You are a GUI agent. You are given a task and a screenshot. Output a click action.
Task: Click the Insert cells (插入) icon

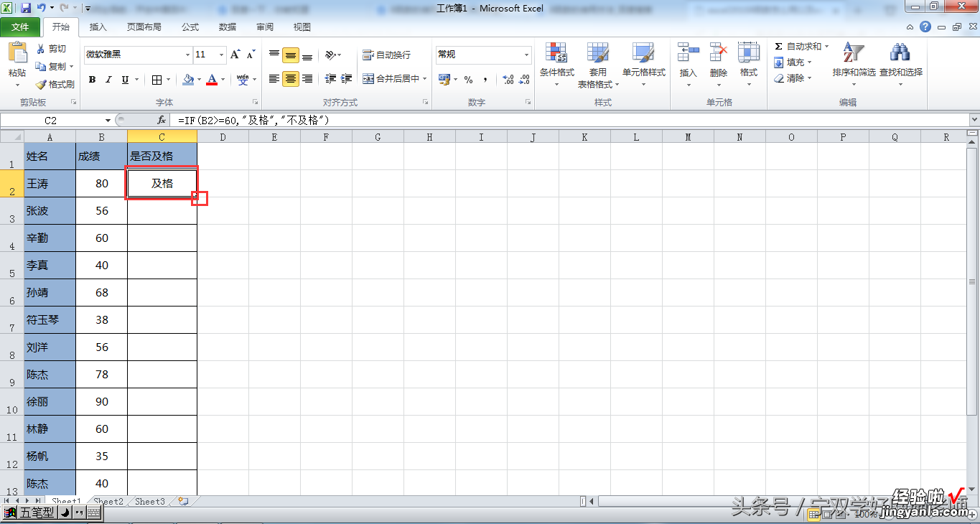click(x=689, y=53)
